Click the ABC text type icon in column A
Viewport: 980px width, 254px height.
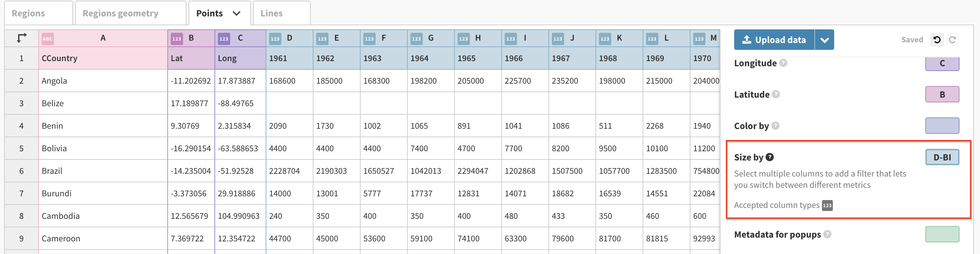click(47, 39)
